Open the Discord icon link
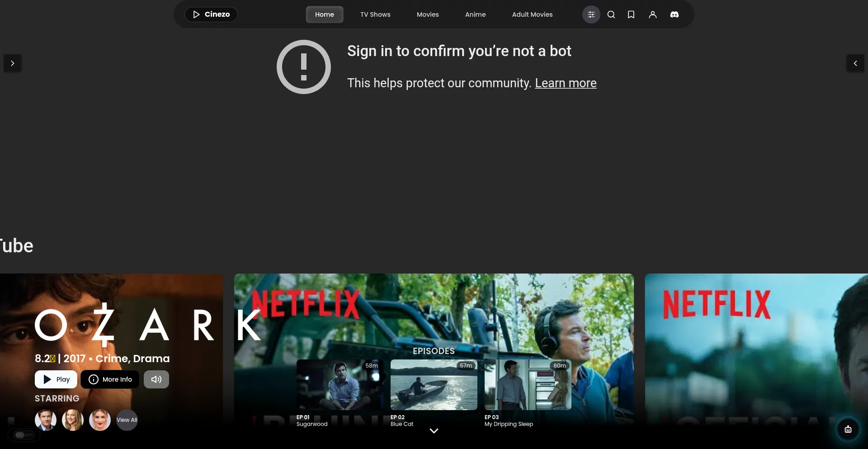The image size is (868, 449). 674,14
